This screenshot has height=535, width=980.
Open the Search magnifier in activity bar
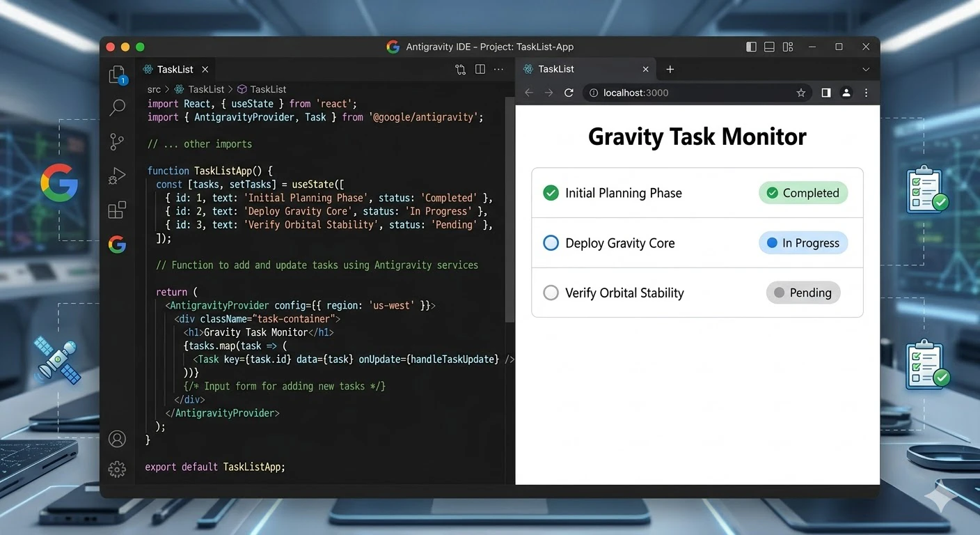(x=117, y=108)
